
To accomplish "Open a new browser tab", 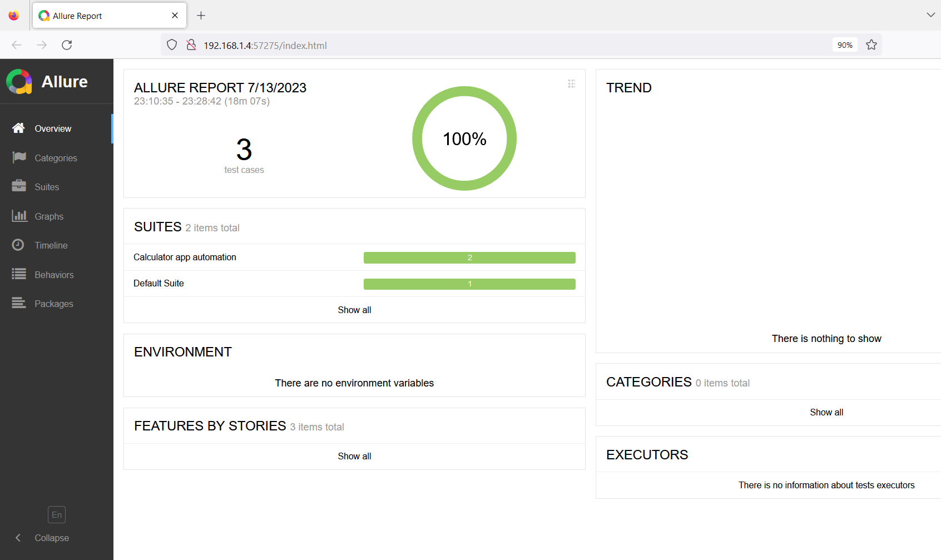I will click(201, 16).
